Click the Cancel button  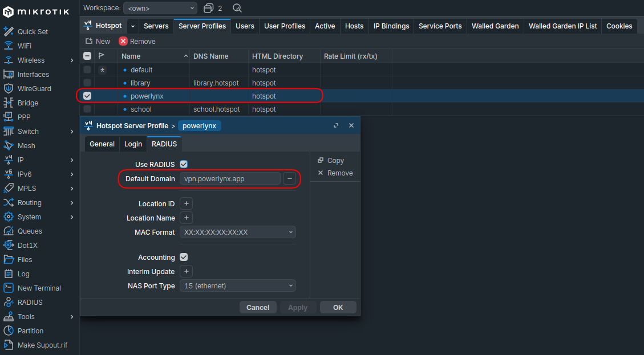[258, 307]
